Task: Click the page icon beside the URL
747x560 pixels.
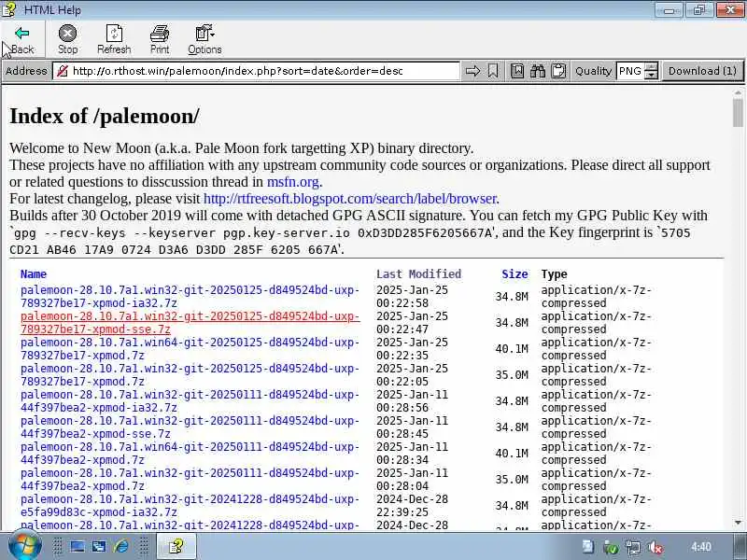Action: coord(62,71)
